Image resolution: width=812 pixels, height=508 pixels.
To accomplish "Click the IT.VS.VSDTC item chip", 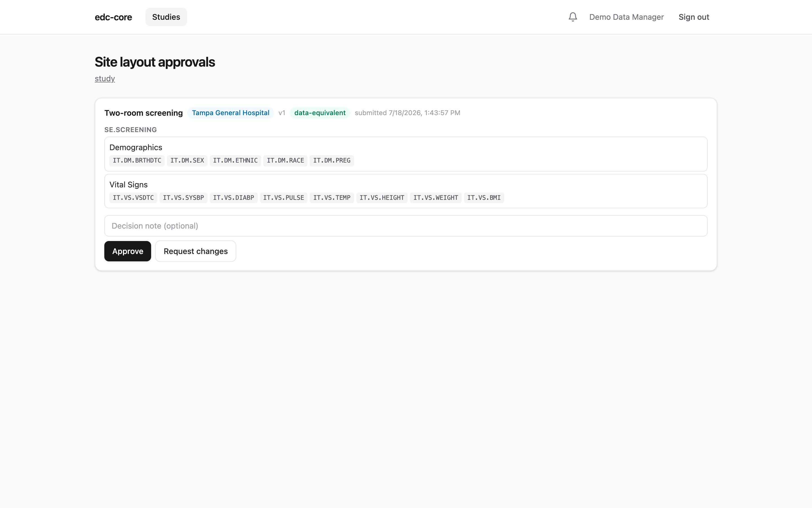I will coord(133,198).
